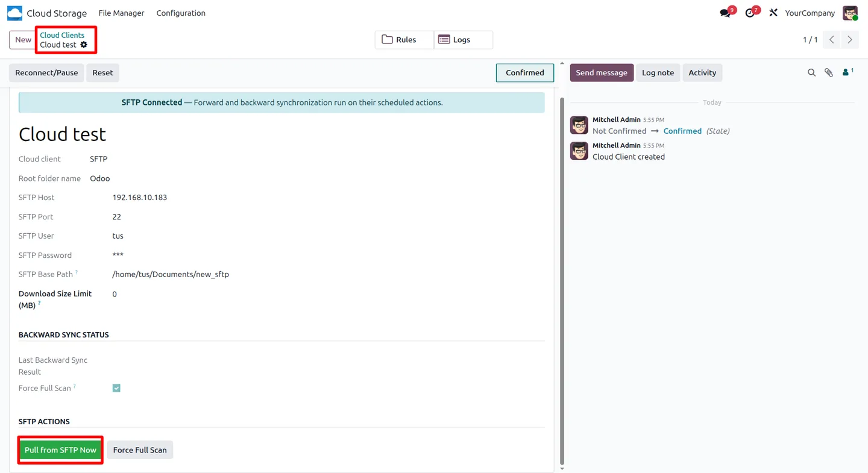The height and width of the screenshot is (473, 868).
Task: Schedule an Activity in chatter
Action: 702,73
